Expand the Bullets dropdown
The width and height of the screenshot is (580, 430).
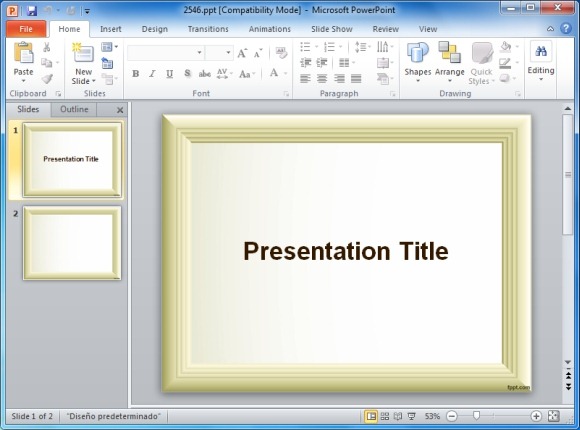(x=316, y=47)
